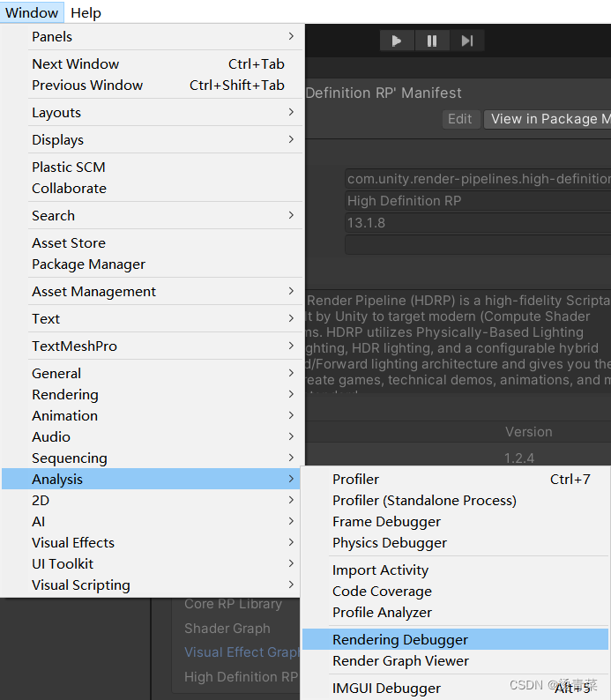611x700 pixels.
Task: Click the High Definition RP display name field
Action: coord(478,201)
